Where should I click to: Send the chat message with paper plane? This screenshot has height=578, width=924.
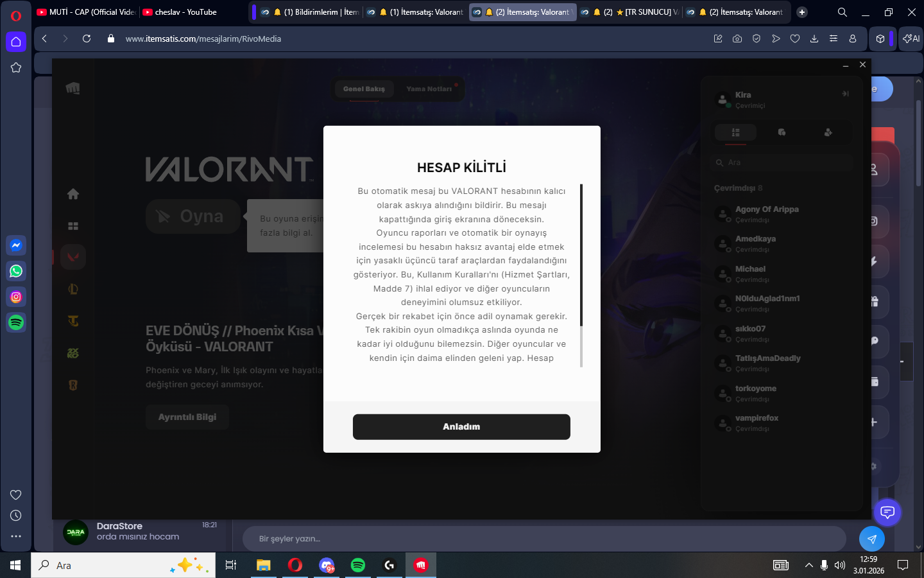click(871, 539)
